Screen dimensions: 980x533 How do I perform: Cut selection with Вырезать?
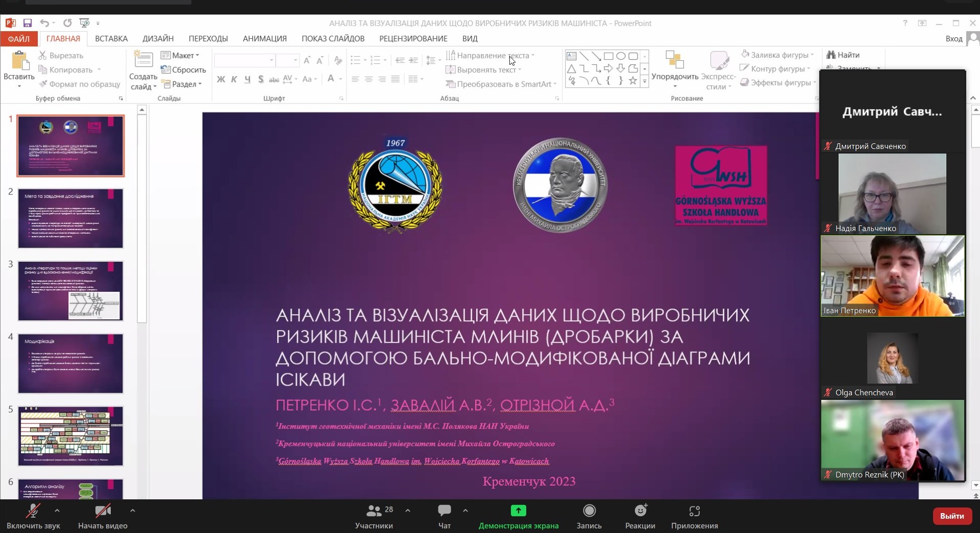[x=61, y=56]
